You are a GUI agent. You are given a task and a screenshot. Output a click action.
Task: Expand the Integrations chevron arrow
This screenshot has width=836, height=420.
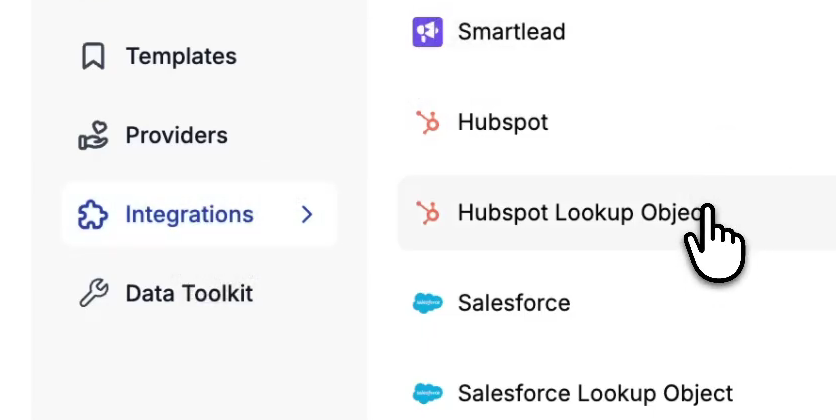tap(307, 215)
